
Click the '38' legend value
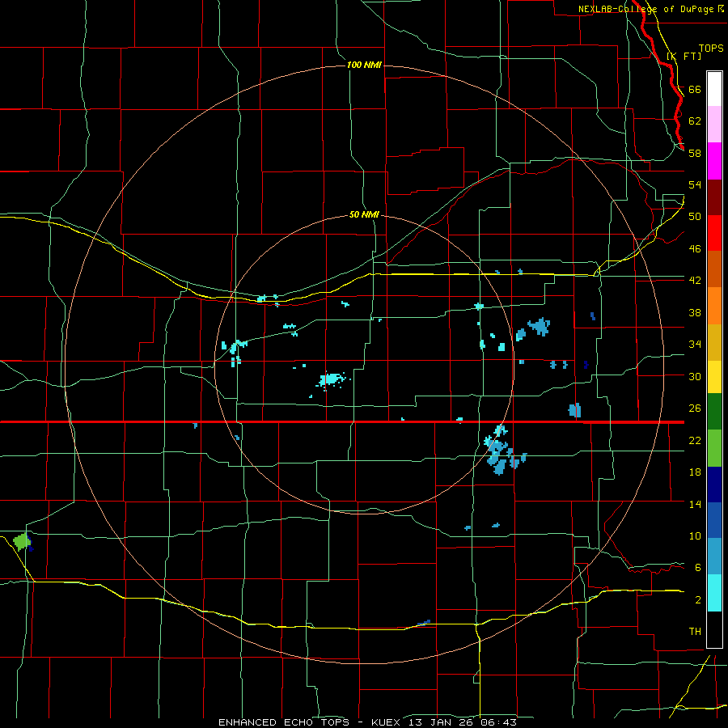pyautogui.click(x=695, y=312)
